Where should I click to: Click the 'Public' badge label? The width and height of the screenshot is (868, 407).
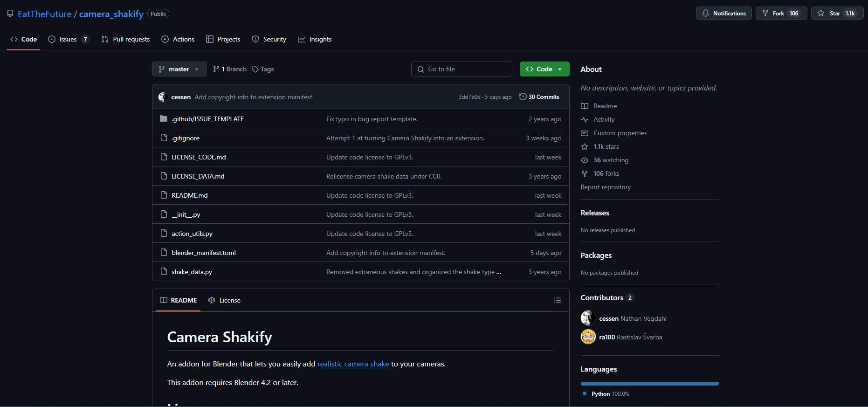(158, 14)
